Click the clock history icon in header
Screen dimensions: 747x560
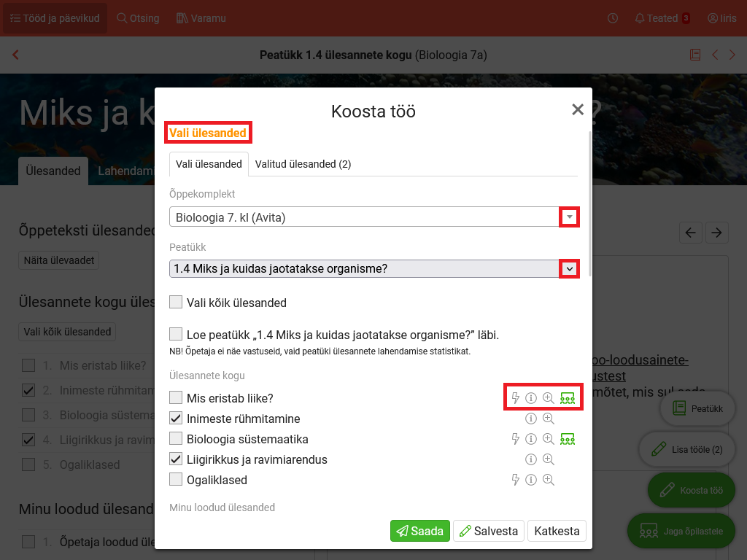click(613, 18)
